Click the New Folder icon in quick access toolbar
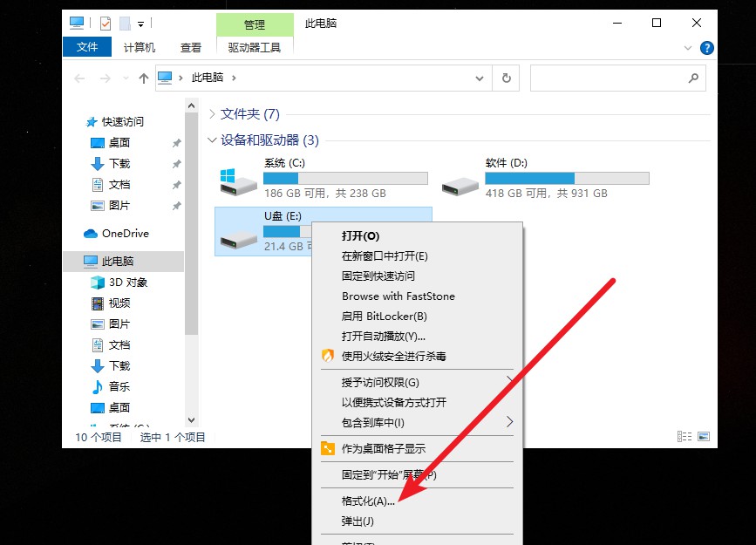The width and height of the screenshot is (756, 545). click(x=125, y=23)
